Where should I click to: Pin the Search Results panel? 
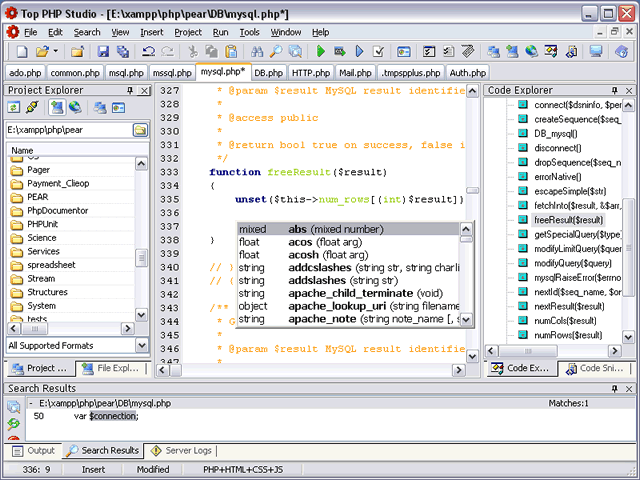[x=614, y=389]
